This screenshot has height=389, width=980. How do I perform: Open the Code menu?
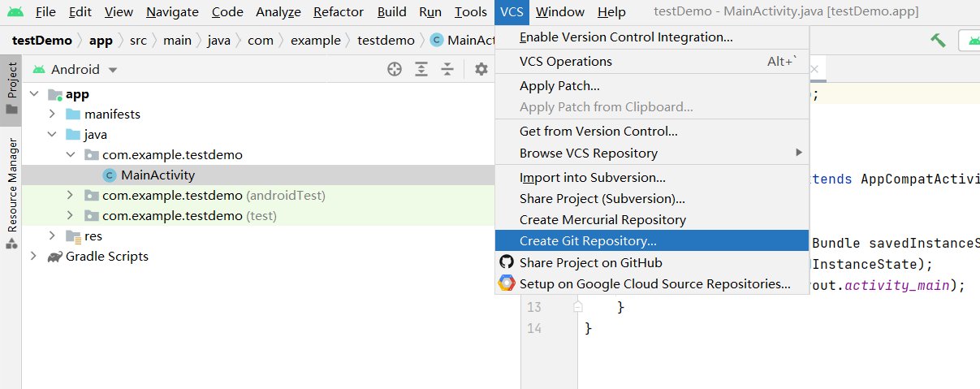click(227, 12)
